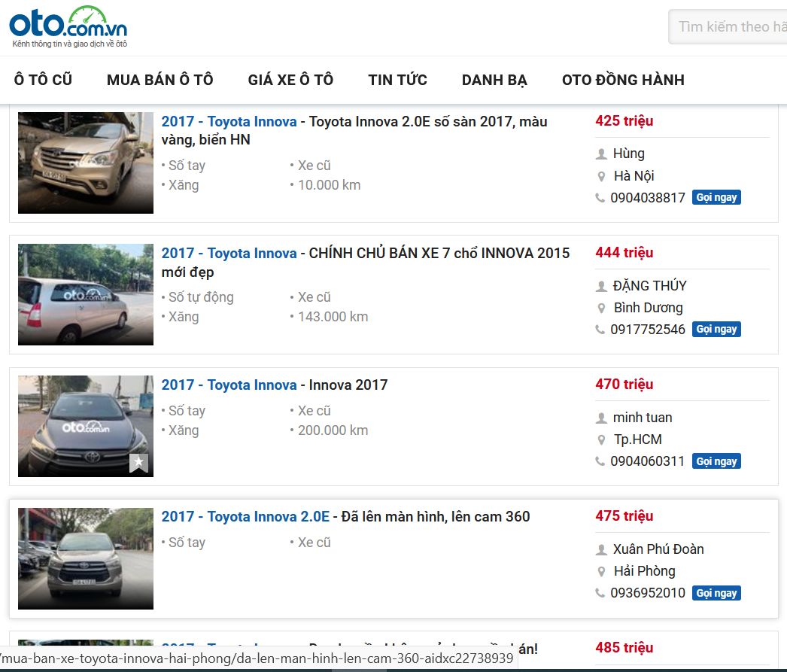Click 'Gọi ngay' for seller minh tuan
This screenshot has width=787, height=672.
pyautogui.click(x=716, y=461)
